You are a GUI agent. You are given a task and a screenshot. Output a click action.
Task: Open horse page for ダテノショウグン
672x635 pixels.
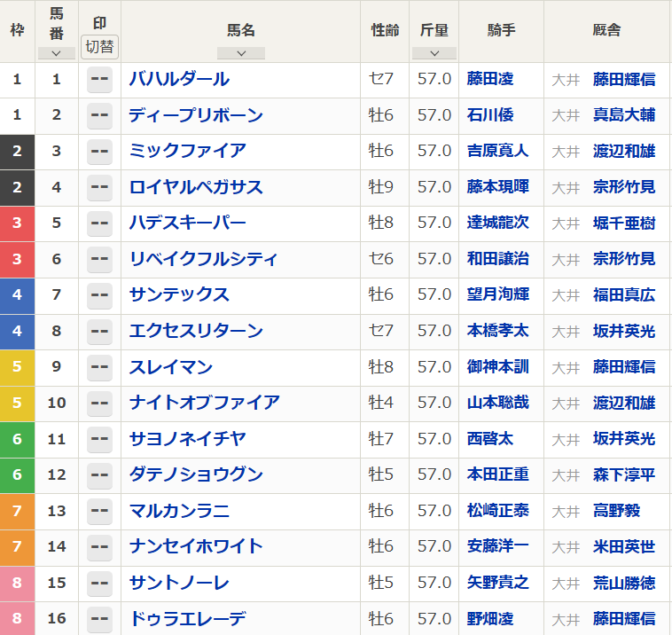coord(196,474)
